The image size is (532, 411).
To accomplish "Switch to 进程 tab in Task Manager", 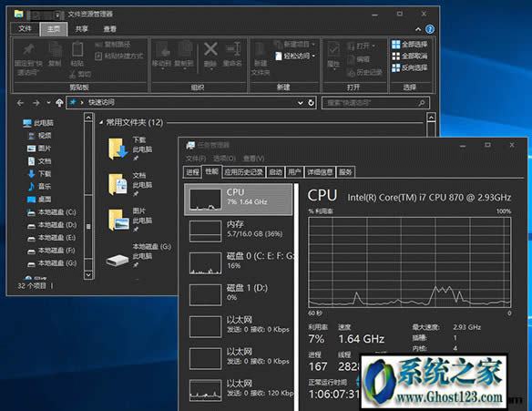I will (x=192, y=172).
